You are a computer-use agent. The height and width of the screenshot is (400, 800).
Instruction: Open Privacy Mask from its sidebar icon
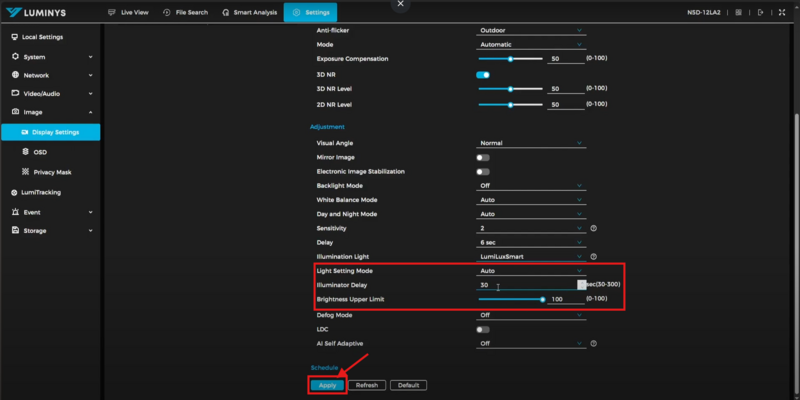pos(25,172)
